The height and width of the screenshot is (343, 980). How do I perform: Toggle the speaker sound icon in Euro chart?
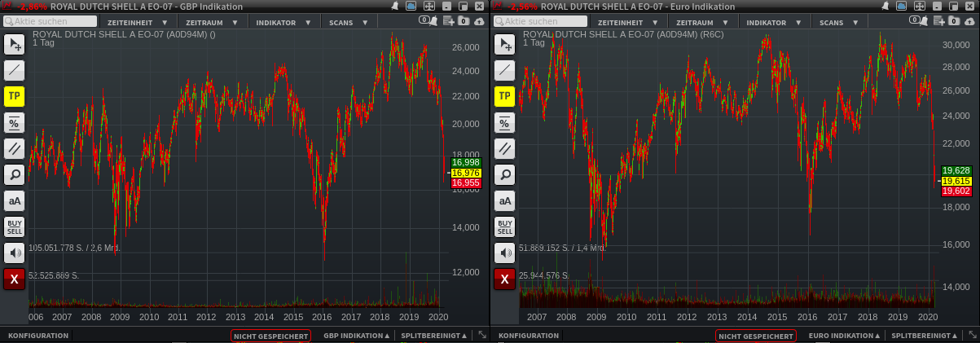505,253
